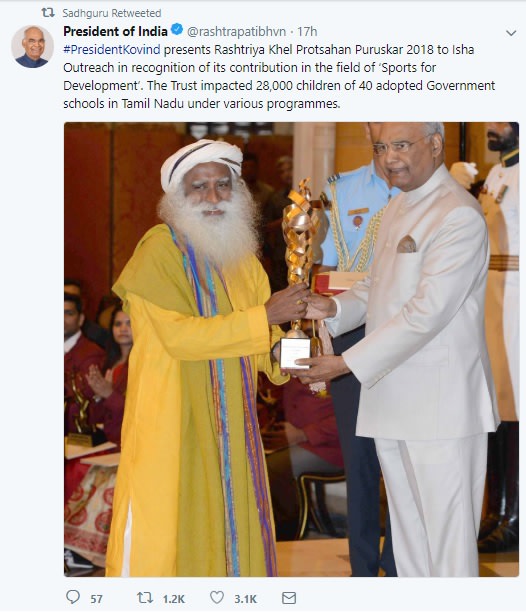This screenshot has height=612, width=526.
Task: Expand tweet options chevron dropdown
Action: pos(511,33)
